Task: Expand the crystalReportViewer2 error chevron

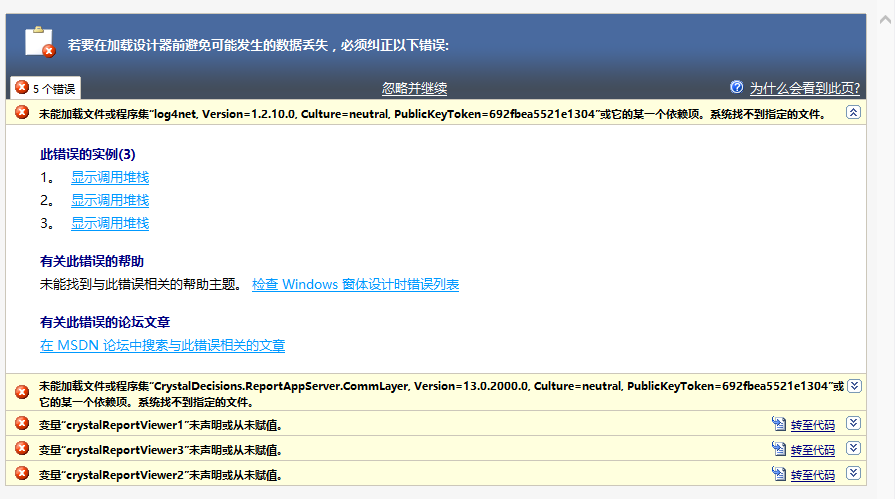Action: click(x=853, y=473)
